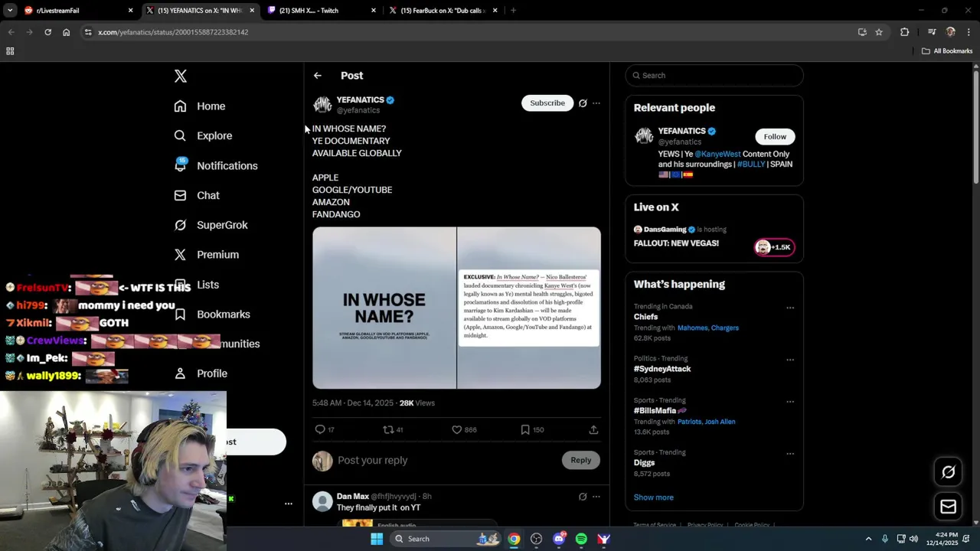Open the Chiefs trending topic
Screen dimensions: 980x551
click(645, 317)
